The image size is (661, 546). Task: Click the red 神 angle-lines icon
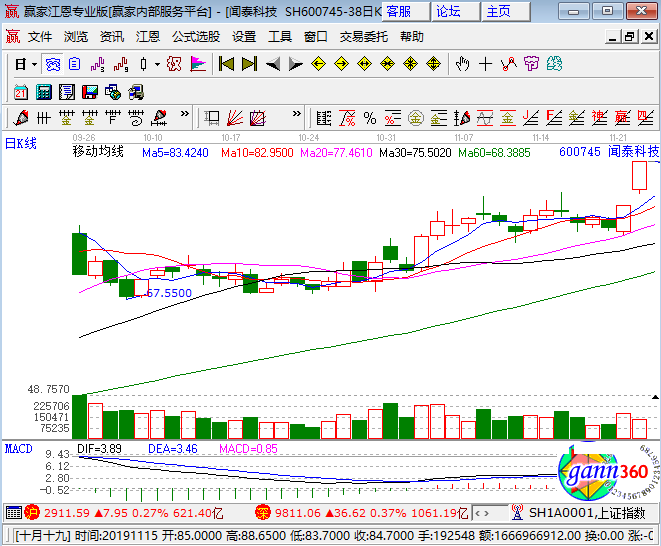[600, 118]
